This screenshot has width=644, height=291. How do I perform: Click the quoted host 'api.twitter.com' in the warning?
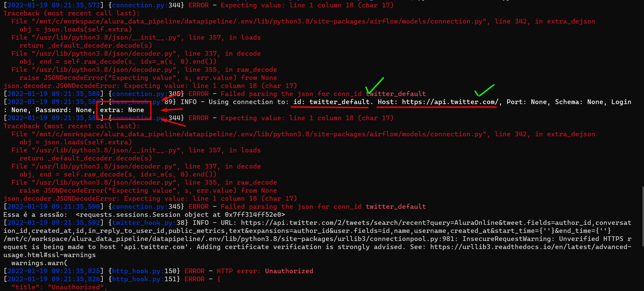[154, 247]
